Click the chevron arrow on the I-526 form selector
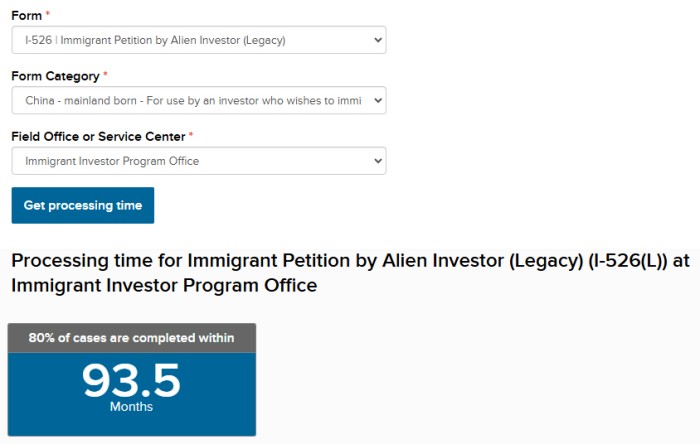Viewport: 700px width, 444px height. tap(377, 40)
